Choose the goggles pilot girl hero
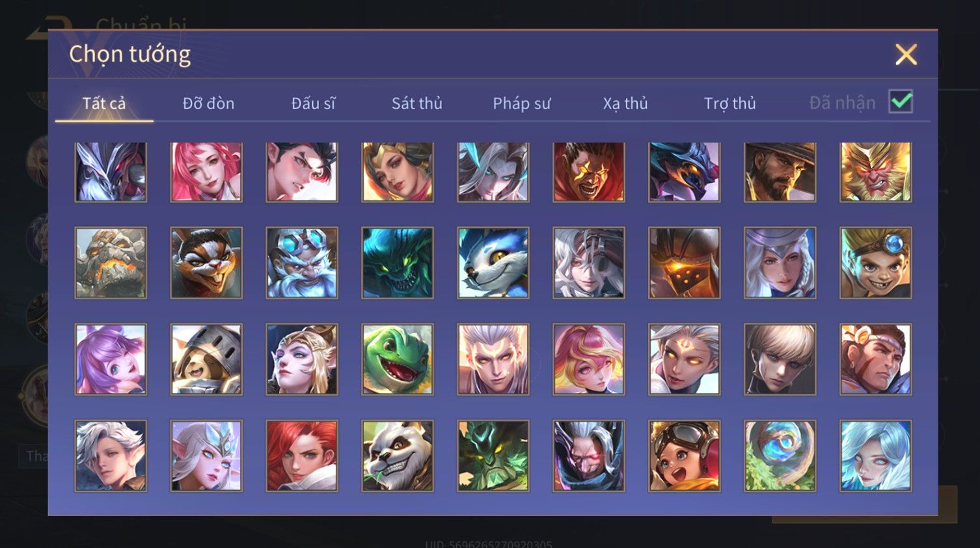Viewport: 980px width, 548px height. 685,456
